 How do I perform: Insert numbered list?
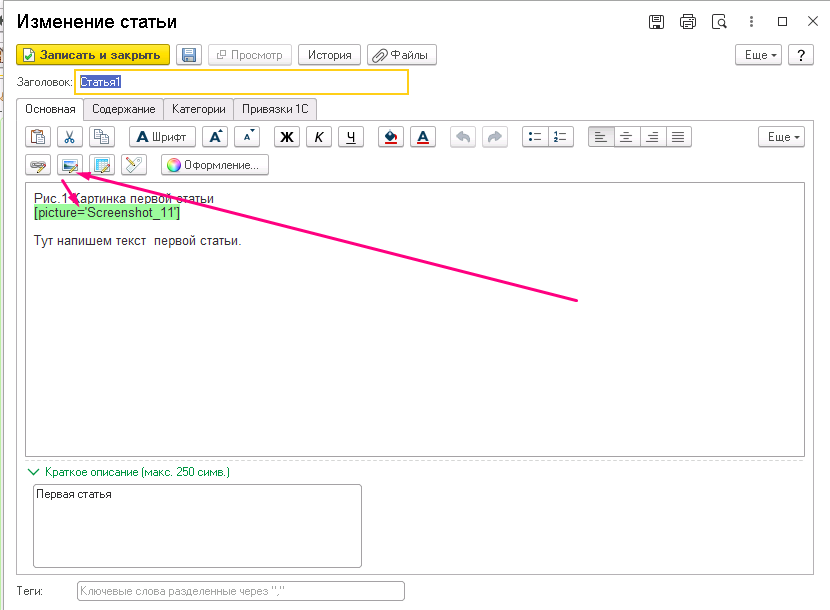(x=561, y=137)
